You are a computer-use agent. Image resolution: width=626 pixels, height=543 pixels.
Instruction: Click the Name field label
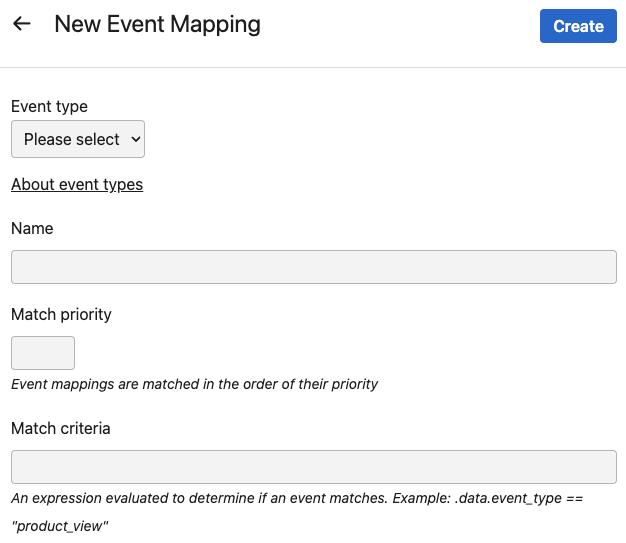32,228
